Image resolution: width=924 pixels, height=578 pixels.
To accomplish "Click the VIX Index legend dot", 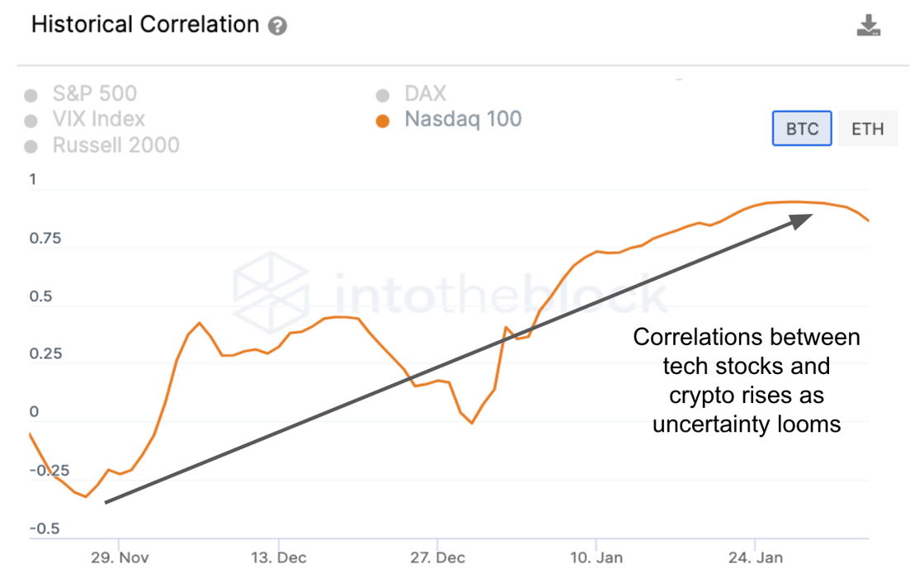I will coord(31,120).
